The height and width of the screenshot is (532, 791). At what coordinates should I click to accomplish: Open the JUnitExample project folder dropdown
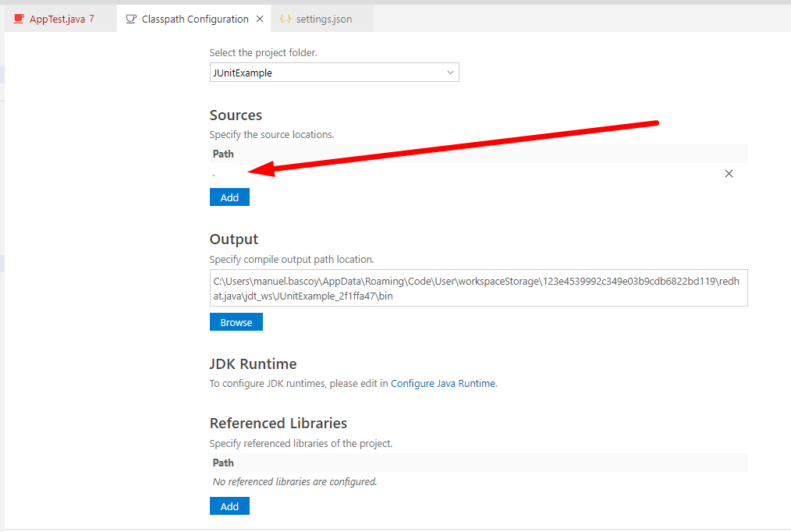coord(334,73)
